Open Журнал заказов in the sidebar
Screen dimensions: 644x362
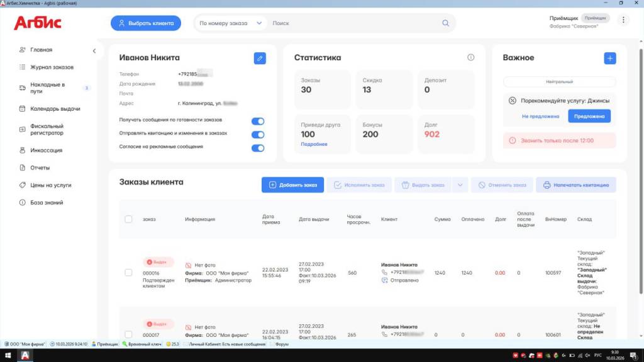click(x=52, y=67)
